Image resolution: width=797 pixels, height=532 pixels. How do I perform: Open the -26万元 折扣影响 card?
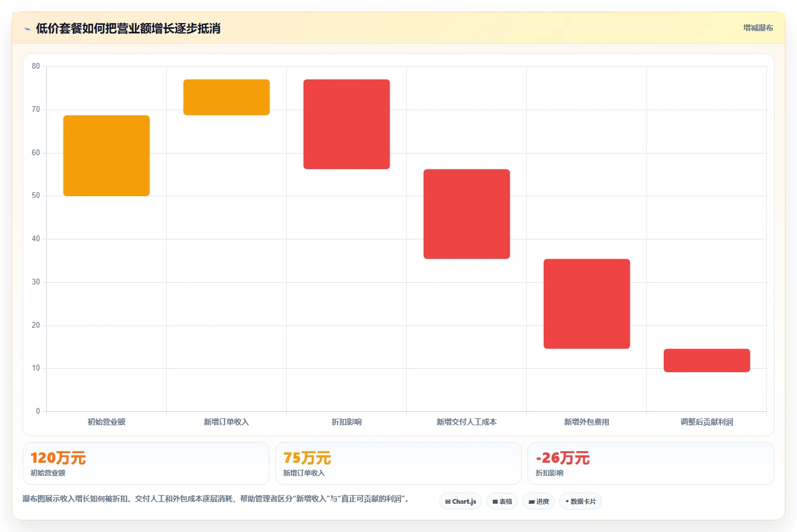(651, 463)
